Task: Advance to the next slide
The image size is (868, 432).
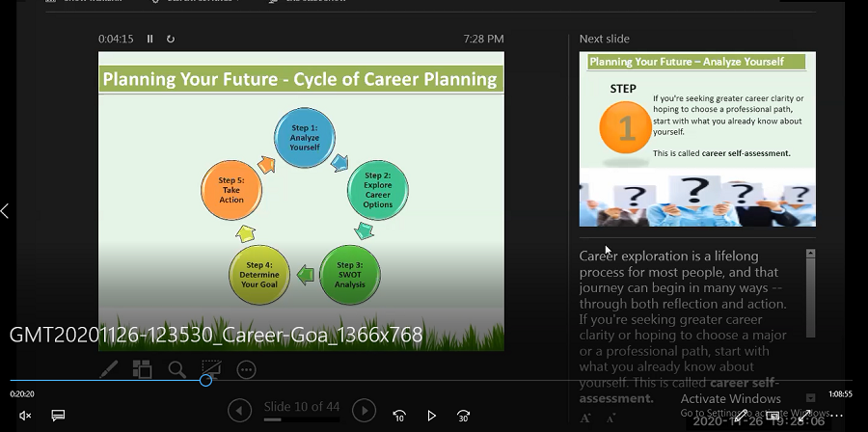Action: point(364,410)
